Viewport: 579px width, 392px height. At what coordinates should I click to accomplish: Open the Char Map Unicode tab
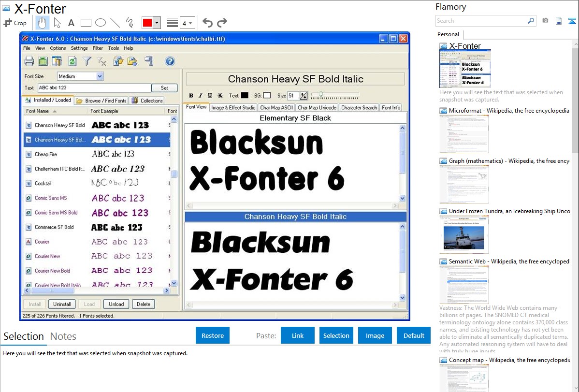click(317, 107)
